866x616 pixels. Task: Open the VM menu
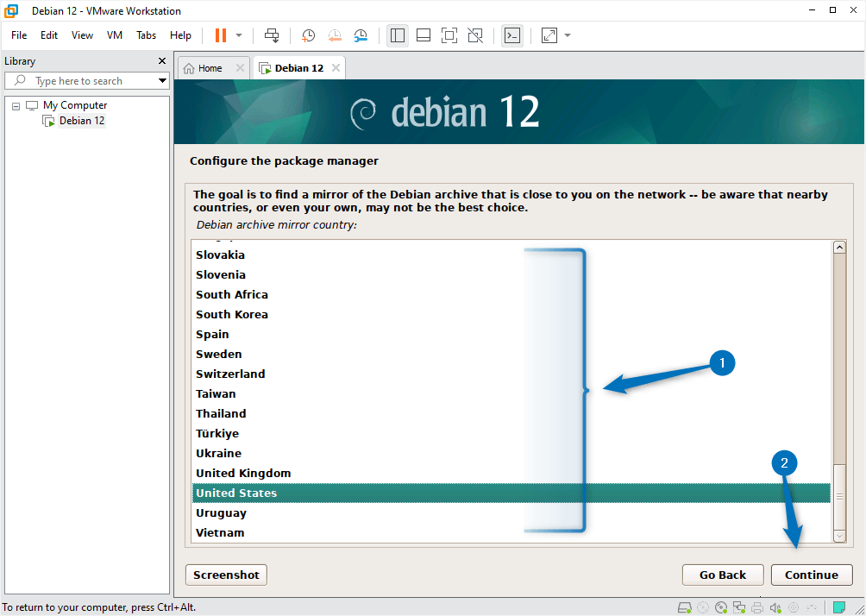[x=115, y=35]
